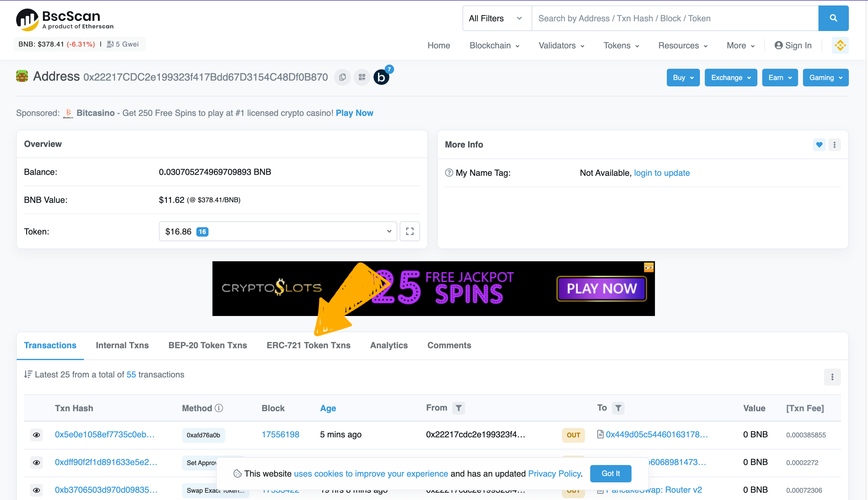This screenshot has height=500, width=868.
Task: Open the Analytics tab
Action: click(x=389, y=345)
